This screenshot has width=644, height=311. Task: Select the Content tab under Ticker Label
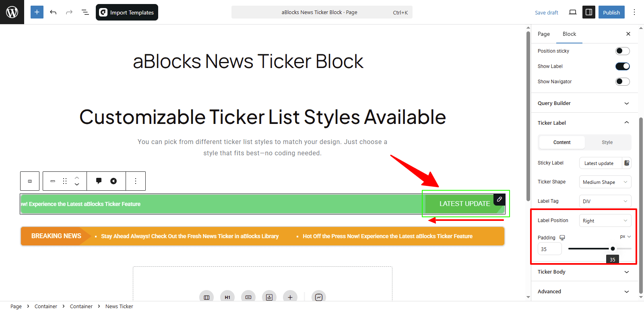562,142
